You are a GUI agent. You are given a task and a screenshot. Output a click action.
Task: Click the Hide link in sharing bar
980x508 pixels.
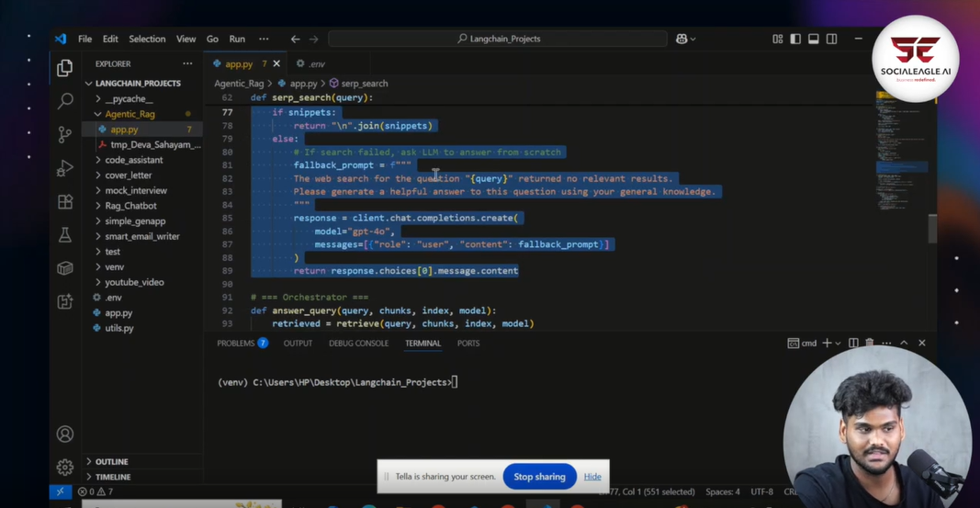(592, 477)
